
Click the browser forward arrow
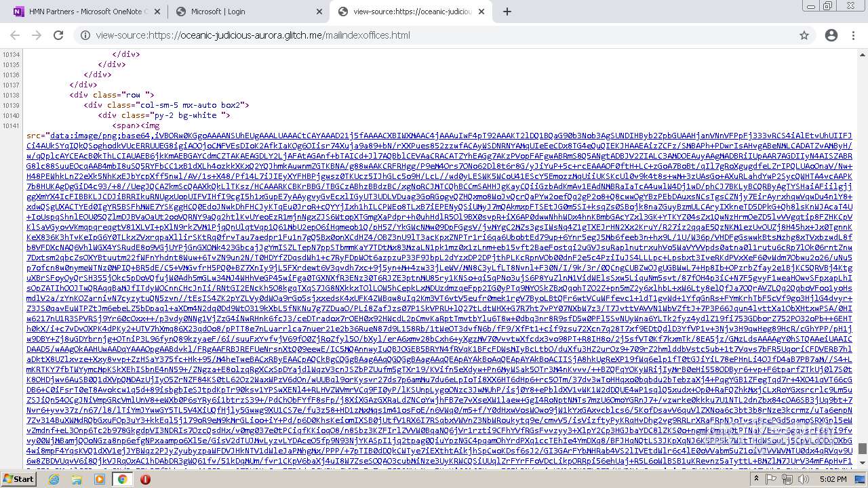pos(37,35)
